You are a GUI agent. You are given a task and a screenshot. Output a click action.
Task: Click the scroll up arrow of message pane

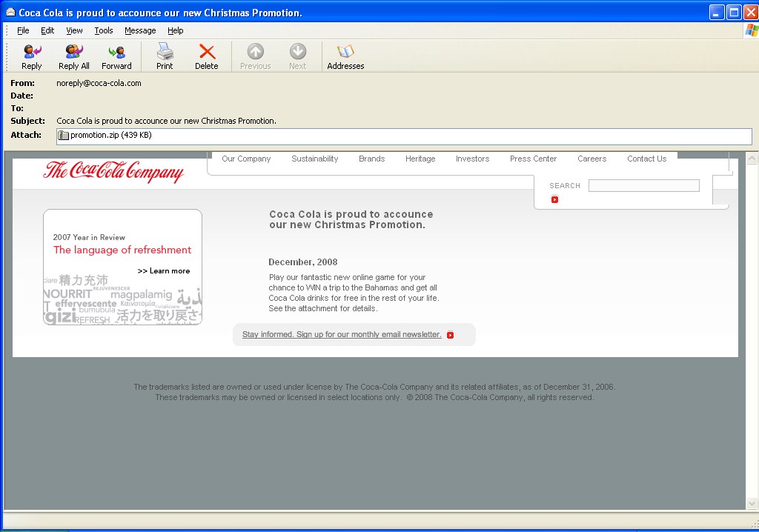pos(752,159)
